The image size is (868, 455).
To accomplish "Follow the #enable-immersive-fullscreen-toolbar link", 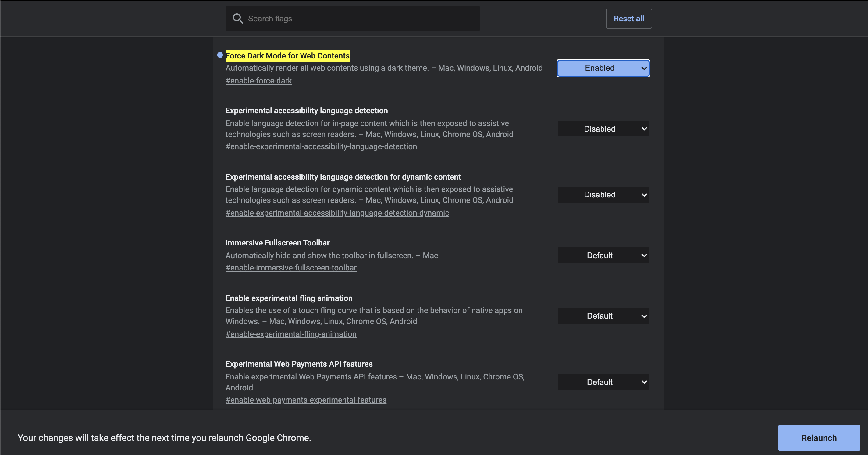I will [291, 268].
